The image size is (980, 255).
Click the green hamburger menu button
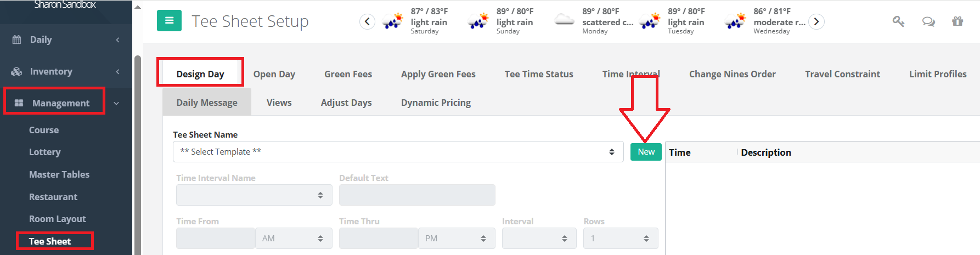click(169, 21)
